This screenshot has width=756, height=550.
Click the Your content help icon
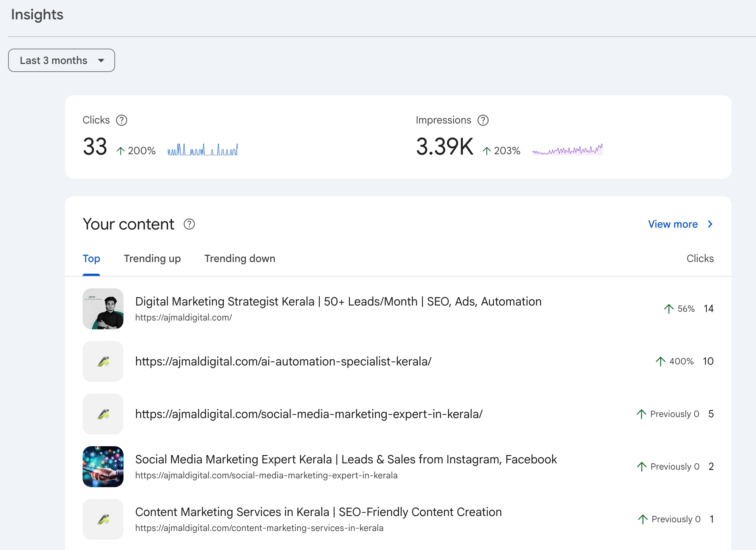pos(189,224)
